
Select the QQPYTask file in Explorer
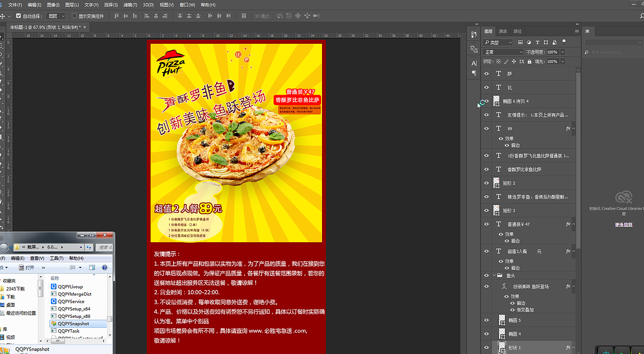(68, 331)
